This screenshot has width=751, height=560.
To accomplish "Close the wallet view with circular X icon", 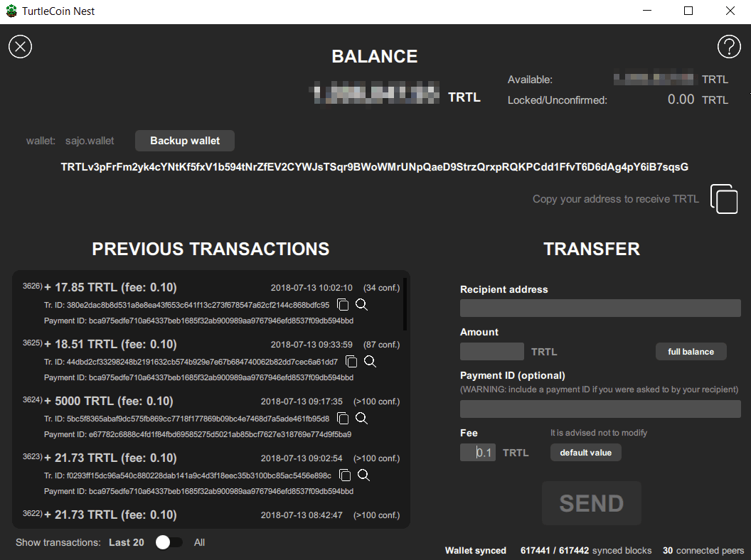I will pyautogui.click(x=20, y=46).
